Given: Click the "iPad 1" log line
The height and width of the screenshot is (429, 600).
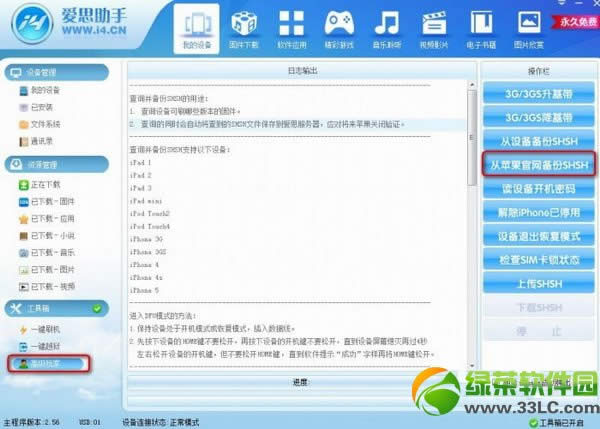Looking at the screenshot, I should coord(140,163).
